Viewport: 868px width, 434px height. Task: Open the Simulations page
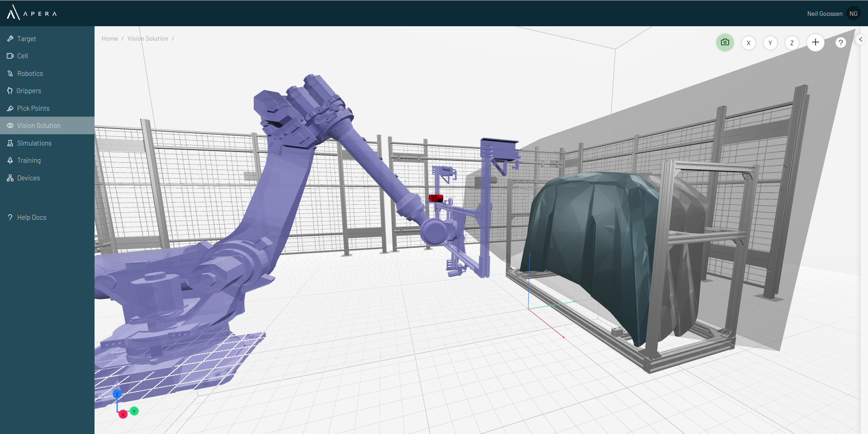(x=34, y=143)
